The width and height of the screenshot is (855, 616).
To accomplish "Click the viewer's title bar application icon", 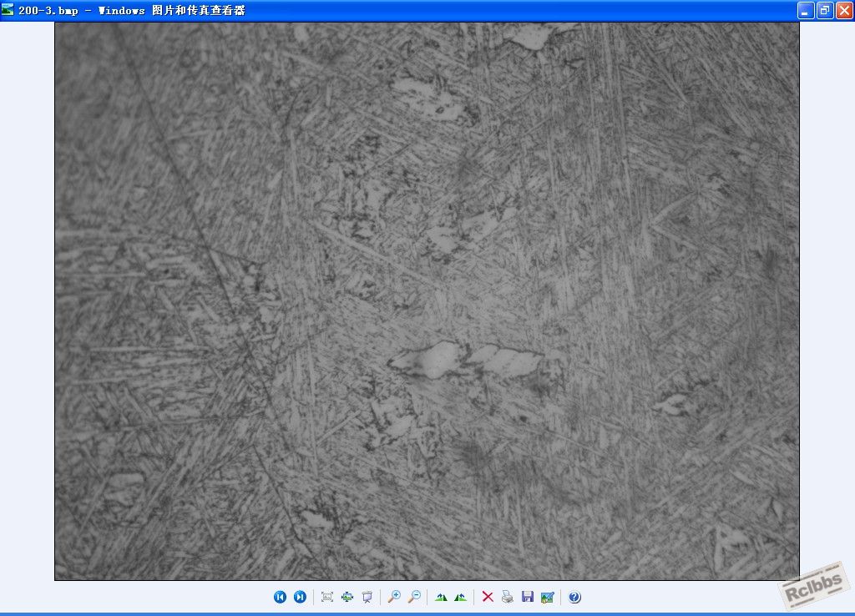I will (x=8, y=10).
